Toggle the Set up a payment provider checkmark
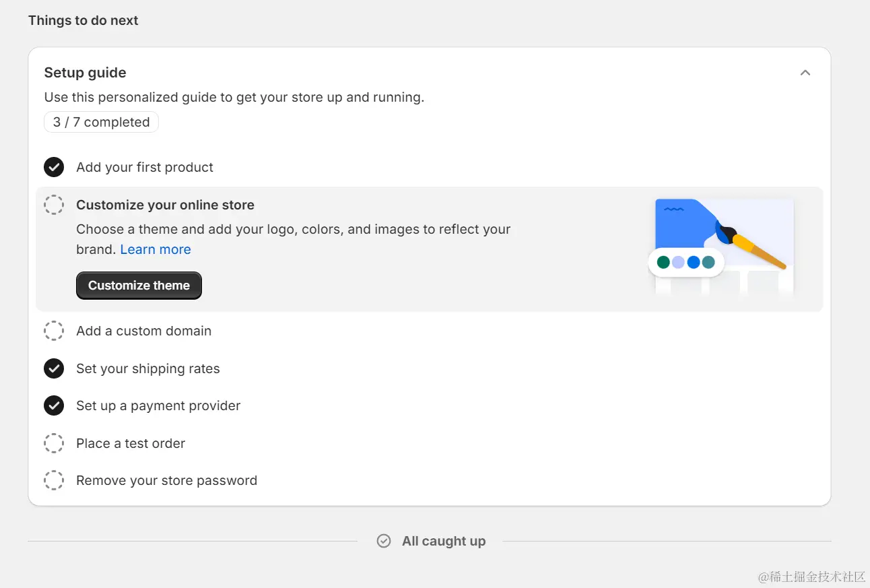 pos(54,405)
